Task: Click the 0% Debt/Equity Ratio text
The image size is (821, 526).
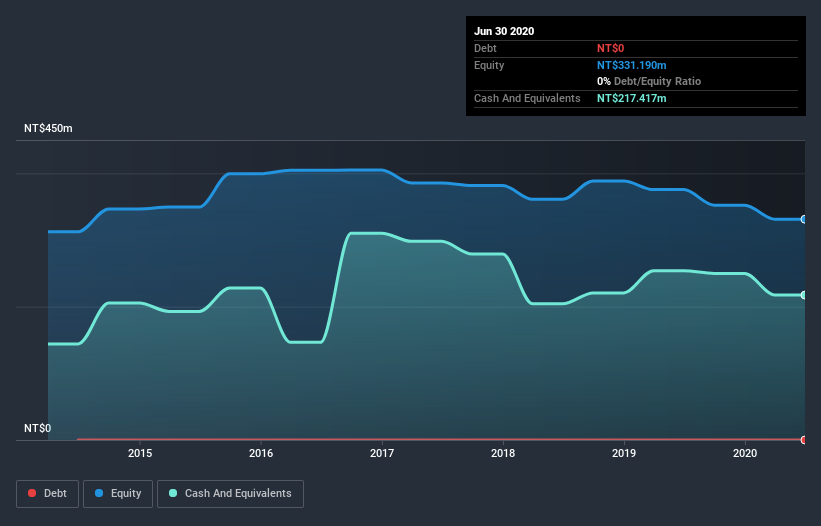Action: (649, 82)
